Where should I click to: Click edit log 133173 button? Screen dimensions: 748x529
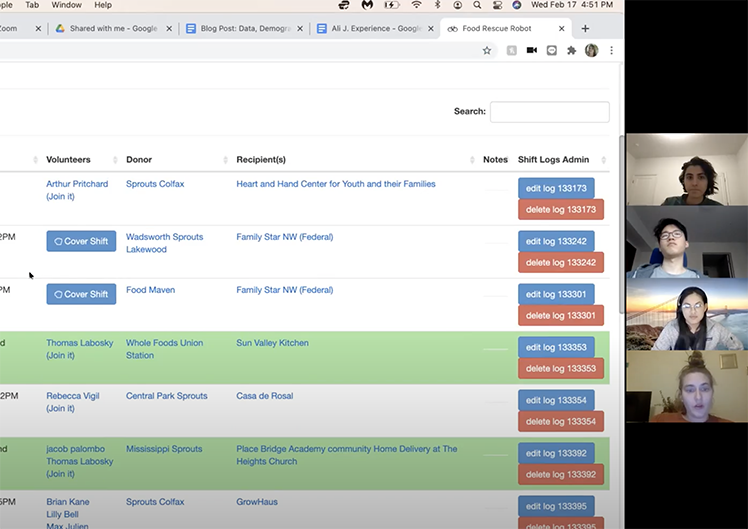(x=556, y=188)
